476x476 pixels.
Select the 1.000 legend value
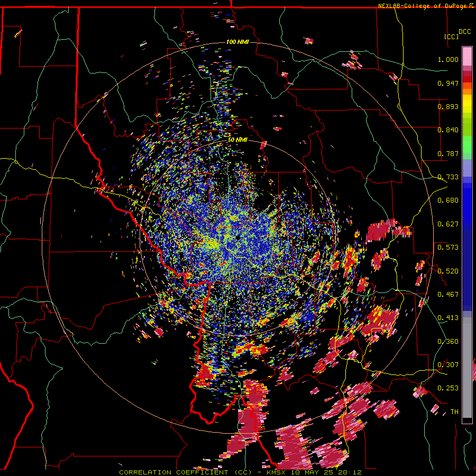point(448,59)
